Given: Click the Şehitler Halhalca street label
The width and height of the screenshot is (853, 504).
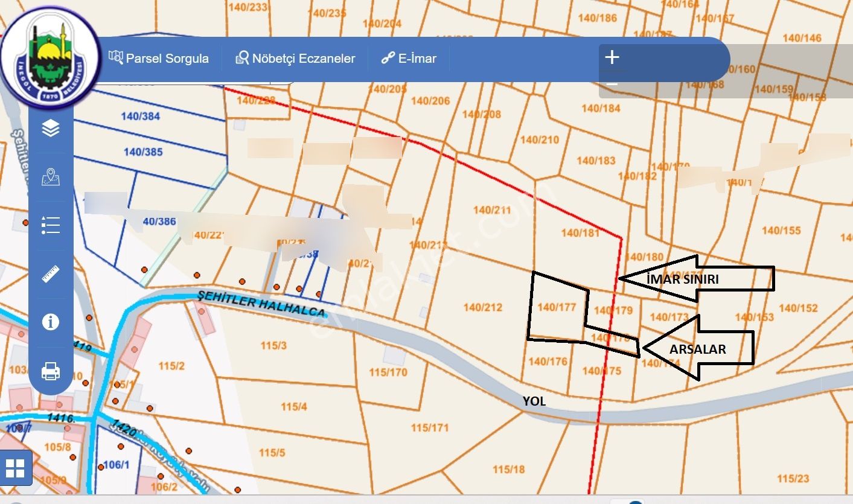Looking at the screenshot, I should point(262,304).
